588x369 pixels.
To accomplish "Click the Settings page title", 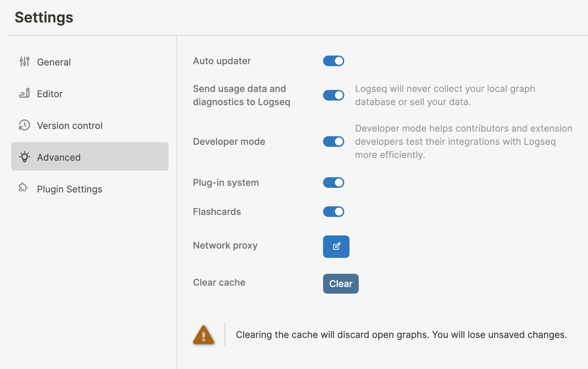I will tap(44, 17).
